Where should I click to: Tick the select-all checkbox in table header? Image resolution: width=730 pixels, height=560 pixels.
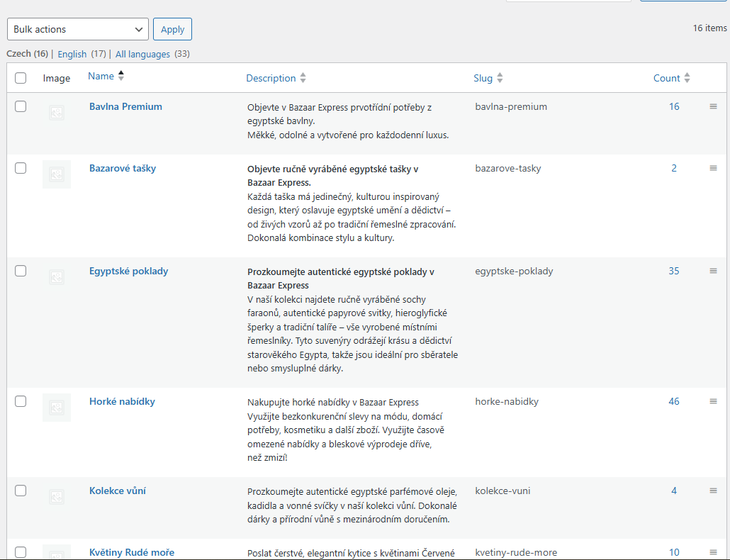click(21, 78)
